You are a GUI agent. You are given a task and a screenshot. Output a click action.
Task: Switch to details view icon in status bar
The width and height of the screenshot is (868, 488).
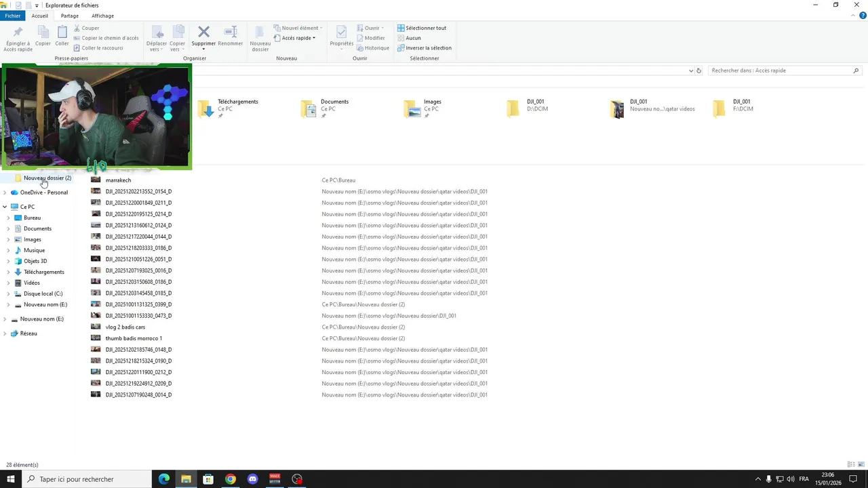pos(851,464)
